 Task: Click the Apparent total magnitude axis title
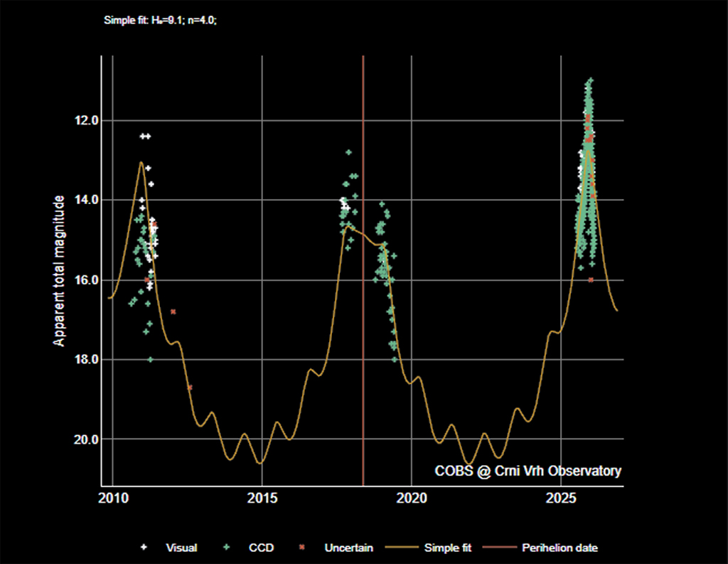pos(60,270)
